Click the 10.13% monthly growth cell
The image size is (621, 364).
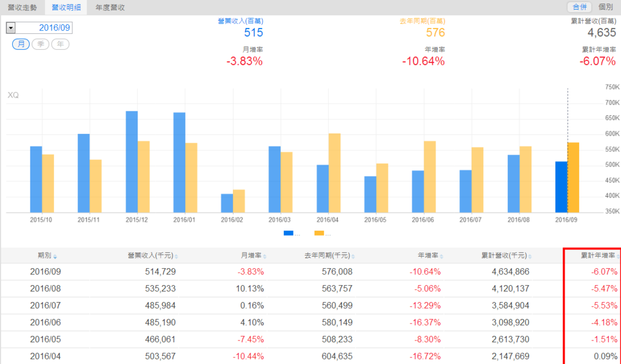(x=250, y=289)
